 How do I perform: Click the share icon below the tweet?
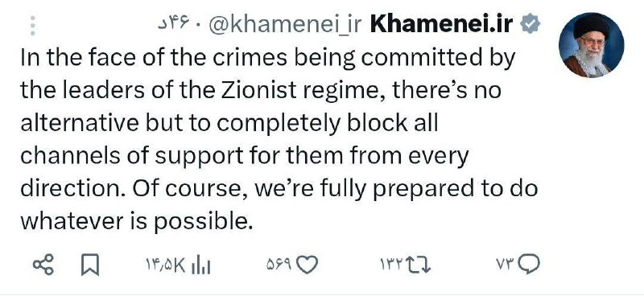43,265
